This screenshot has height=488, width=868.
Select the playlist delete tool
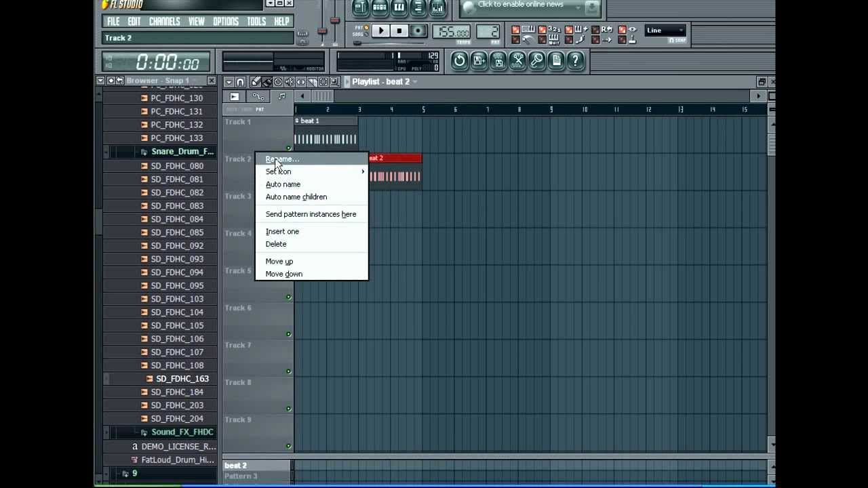pos(278,82)
